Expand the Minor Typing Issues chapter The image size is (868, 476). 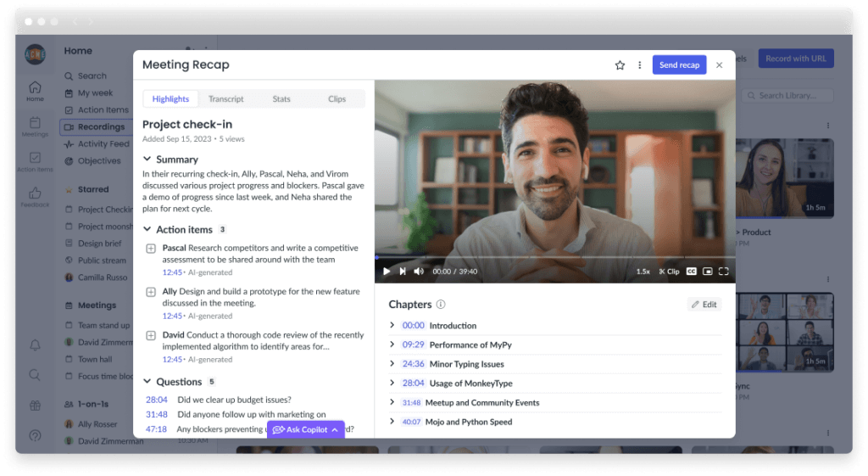tap(392, 364)
